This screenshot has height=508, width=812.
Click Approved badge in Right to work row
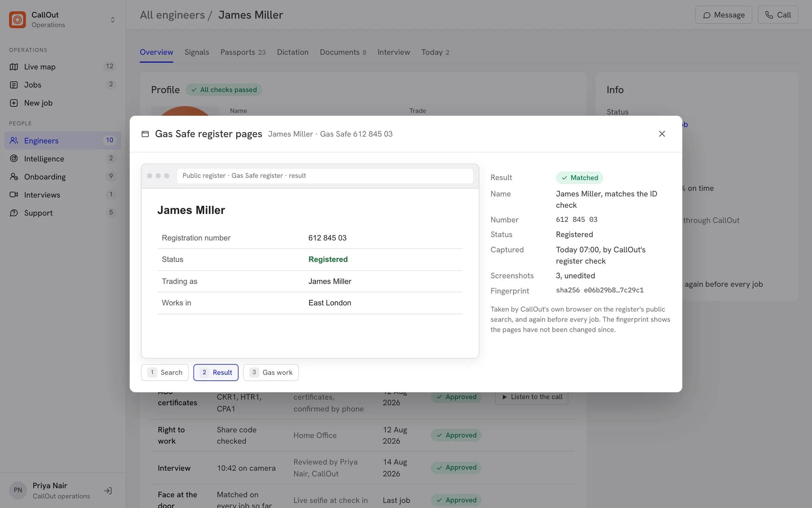coord(456,435)
